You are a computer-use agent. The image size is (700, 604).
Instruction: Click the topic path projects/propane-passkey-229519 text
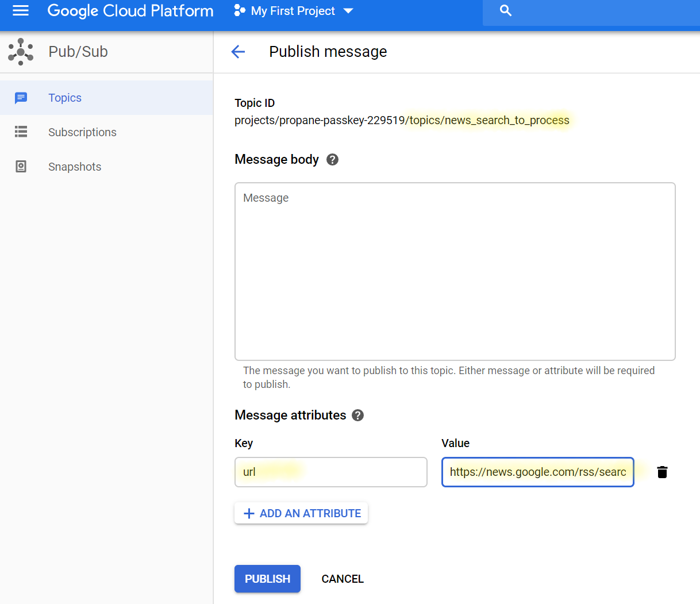(x=402, y=120)
